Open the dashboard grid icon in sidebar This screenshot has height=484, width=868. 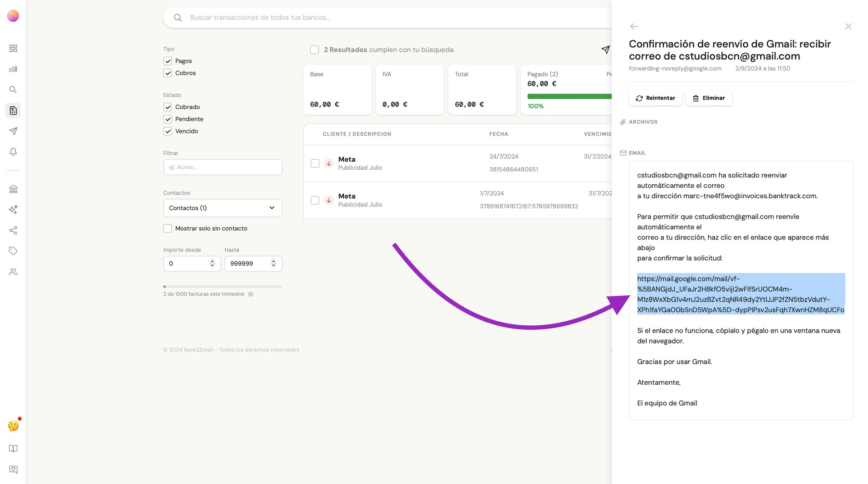coord(13,48)
